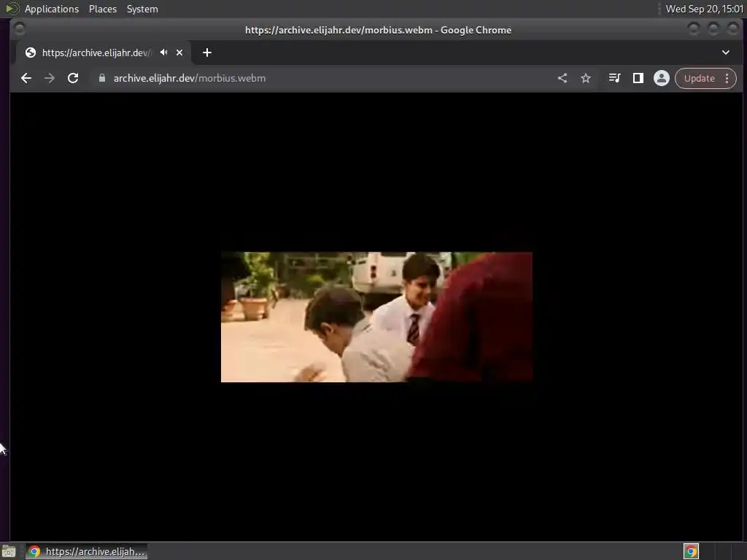Open the Applications menu
747x560 pixels.
point(52,9)
